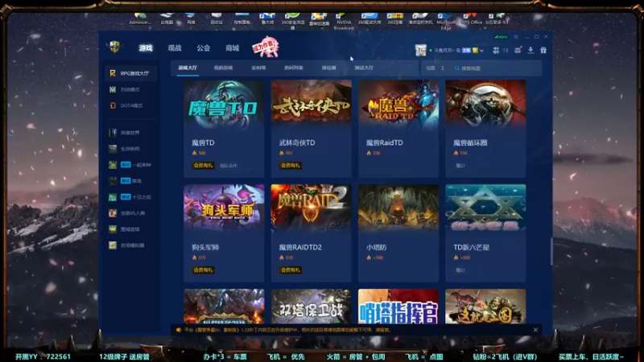Select 对战模式 in the sidebar

130,89
